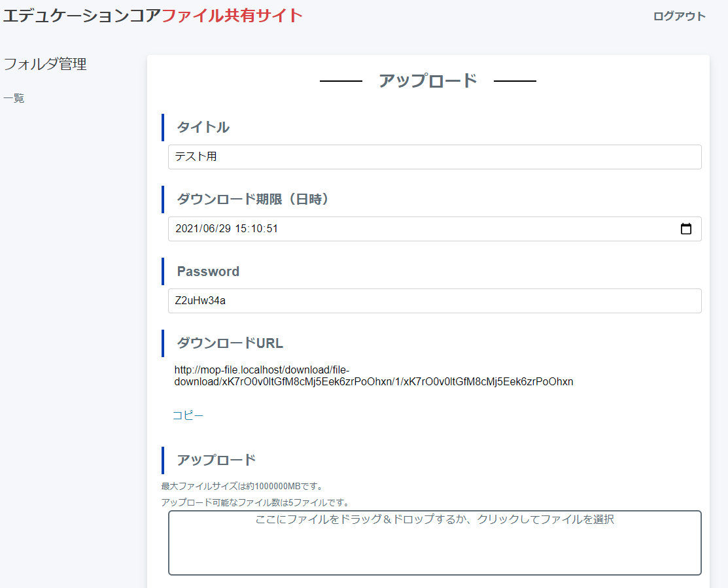Click the file drag-and-drop upload area
Screen dimensions: 728x588
pyautogui.click(x=434, y=542)
